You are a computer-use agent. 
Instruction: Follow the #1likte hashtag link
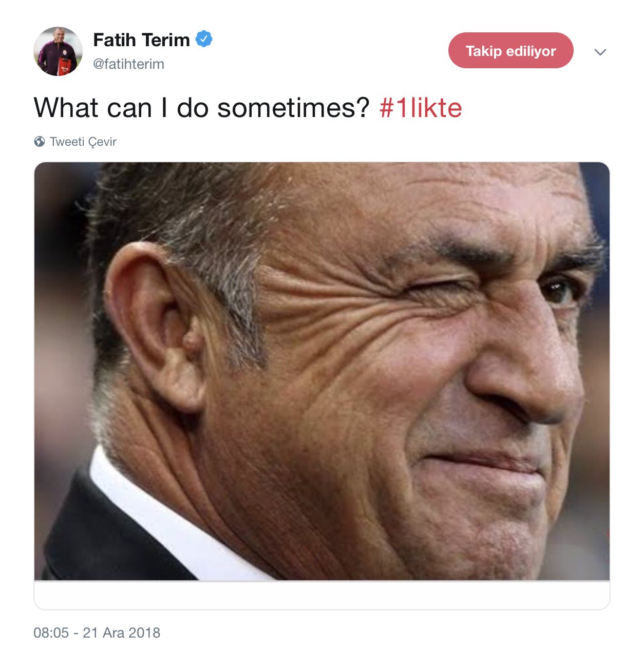pos(421,108)
